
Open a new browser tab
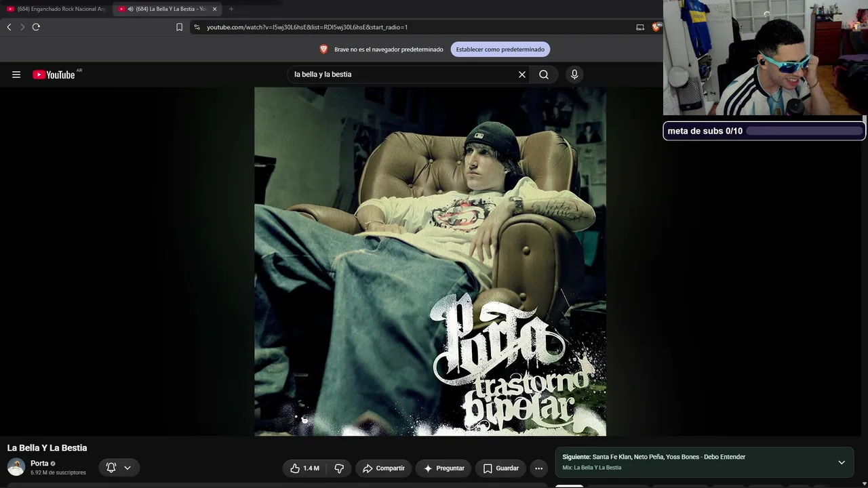[231, 9]
